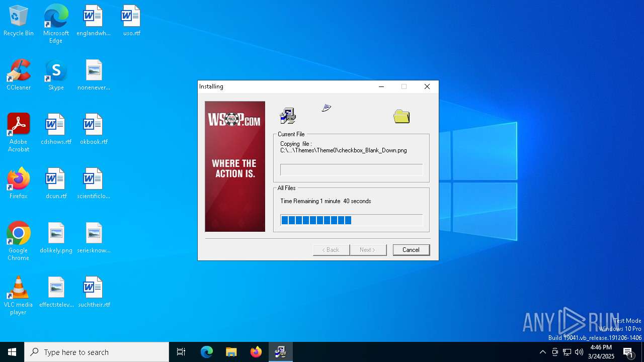Open the notification center

[x=628, y=352]
